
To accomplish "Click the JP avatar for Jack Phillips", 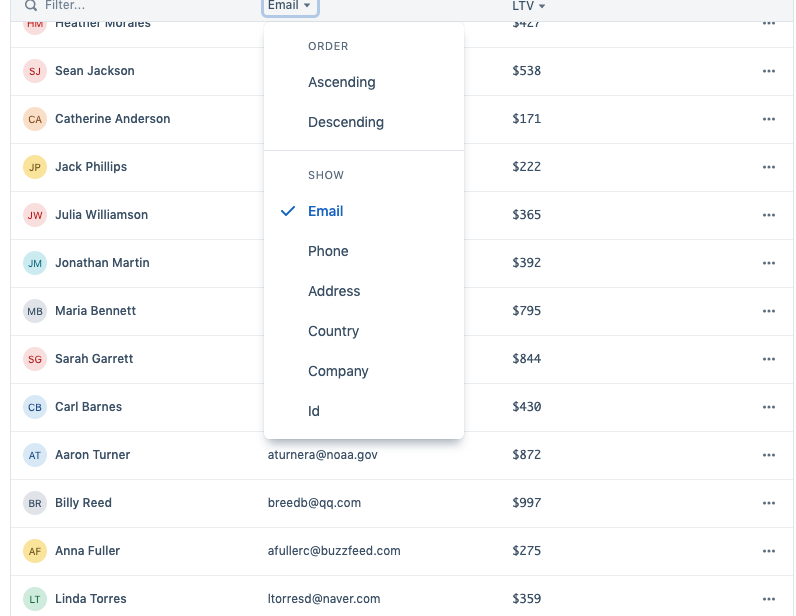I will [x=35, y=167].
